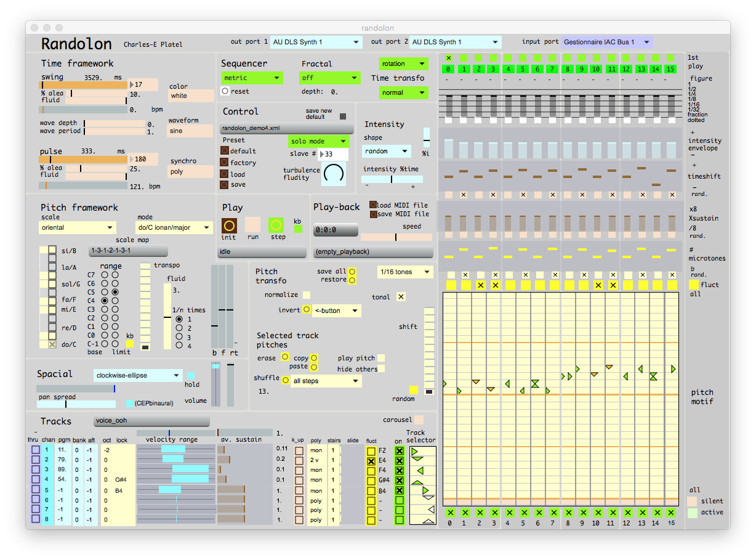Click the 1-3-1-2-1-3-1 scale map button
Screen dimensions: 756x560
(x=128, y=251)
